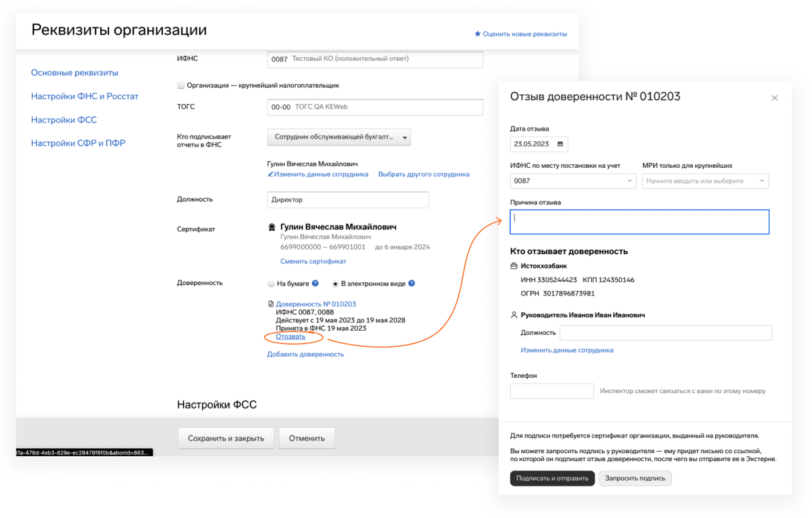Click into the Причина отзыва text box
The image size is (812, 518).
point(640,222)
